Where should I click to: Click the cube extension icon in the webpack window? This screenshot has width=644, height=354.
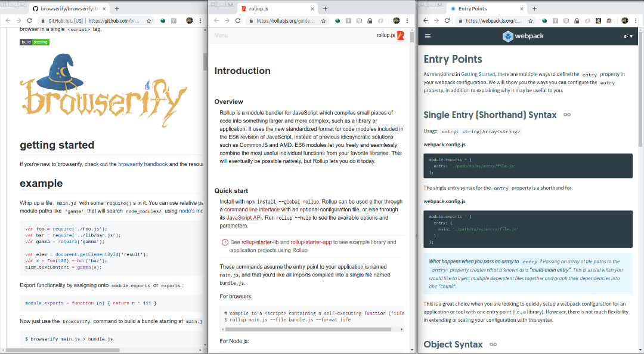tap(566, 20)
